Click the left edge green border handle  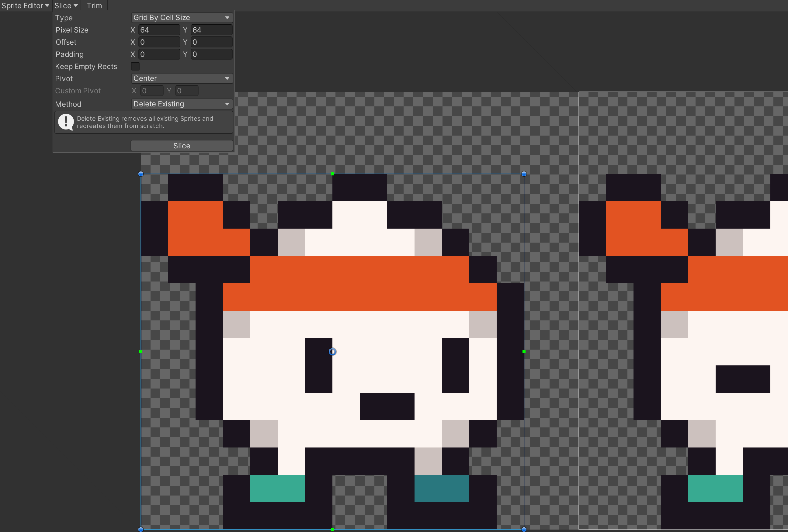click(x=141, y=352)
